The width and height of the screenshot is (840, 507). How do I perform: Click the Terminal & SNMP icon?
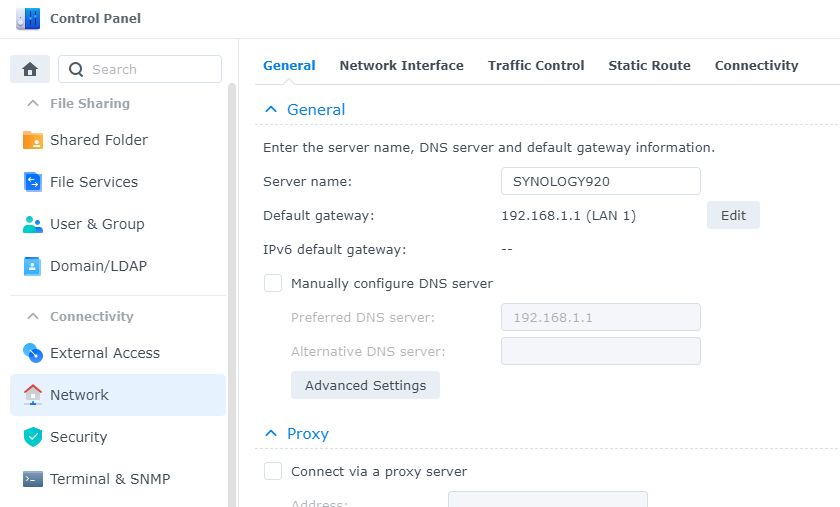click(33, 479)
